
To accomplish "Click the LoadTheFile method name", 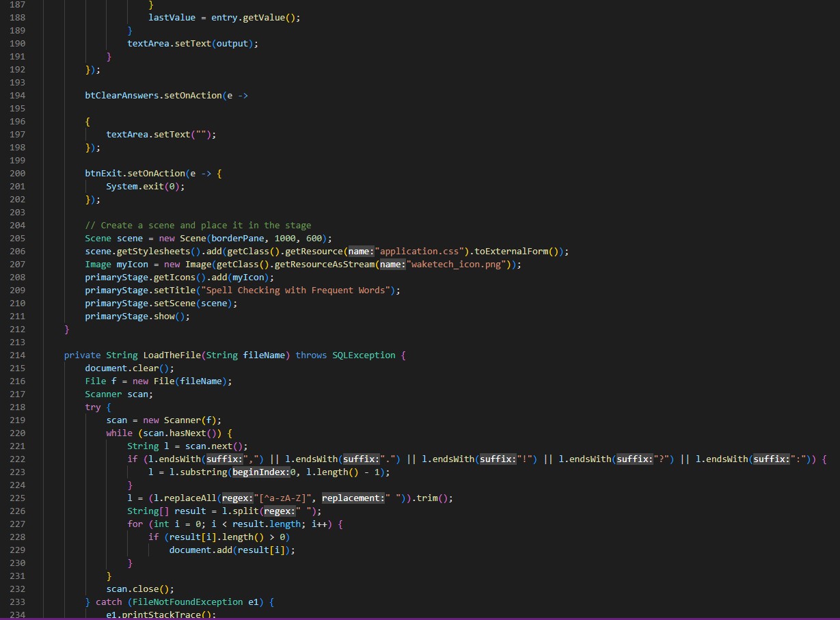I will (172, 355).
